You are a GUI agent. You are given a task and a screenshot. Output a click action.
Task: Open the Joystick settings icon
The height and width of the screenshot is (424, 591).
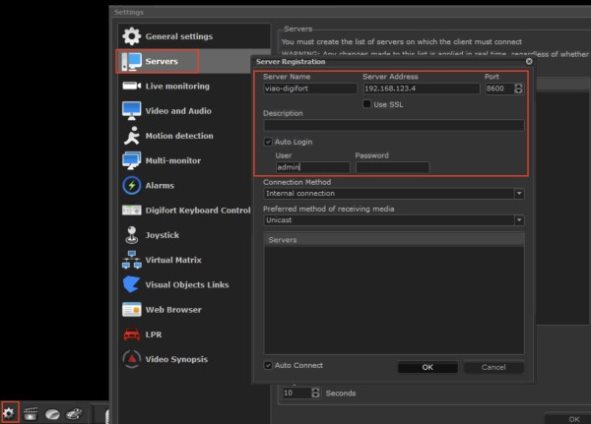click(x=131, y=235)
